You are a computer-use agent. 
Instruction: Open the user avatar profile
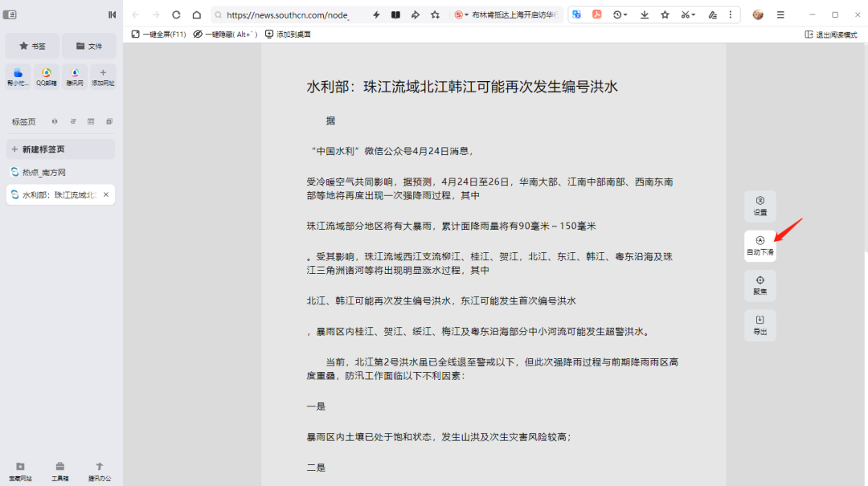pyautogui.click(x=758, y=15)
